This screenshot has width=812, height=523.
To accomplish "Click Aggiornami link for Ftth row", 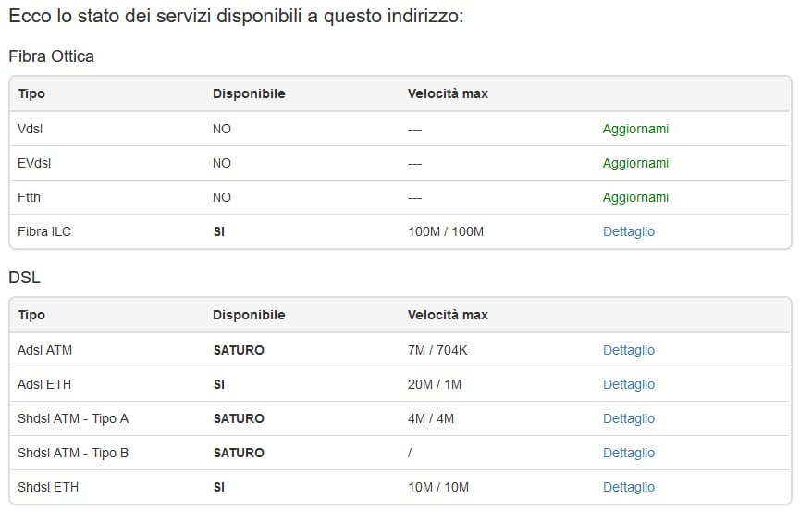I will (635, 197).
